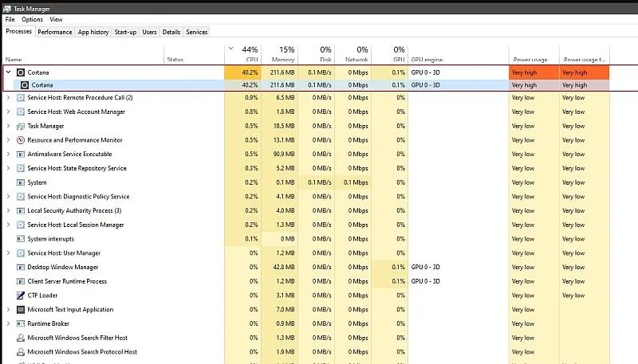Expand Resource and Performance Monitor row

pyautogui.click(x=8, y=139)
